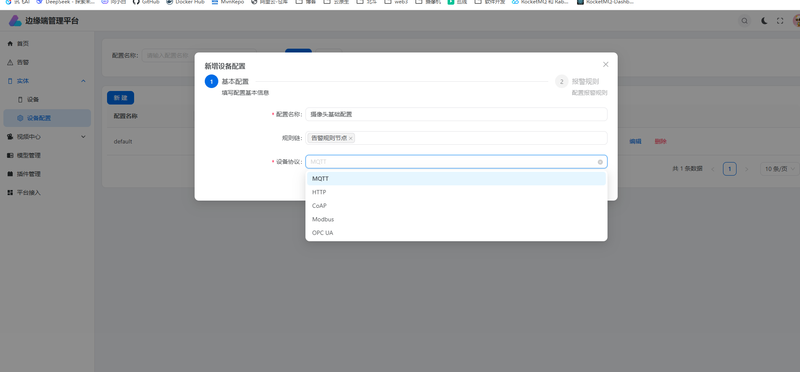Open the 首页 menu item

pos(47,44)
